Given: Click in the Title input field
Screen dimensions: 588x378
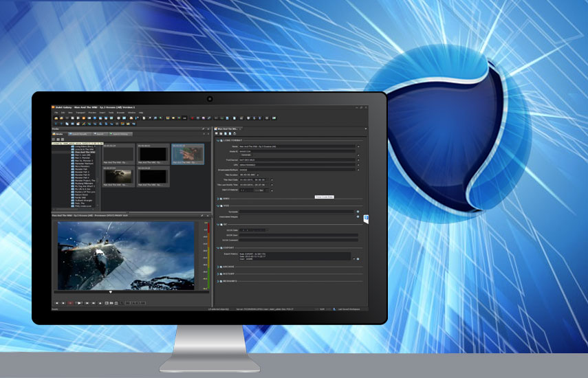Looking at the screenshot, I should point(297,146).
